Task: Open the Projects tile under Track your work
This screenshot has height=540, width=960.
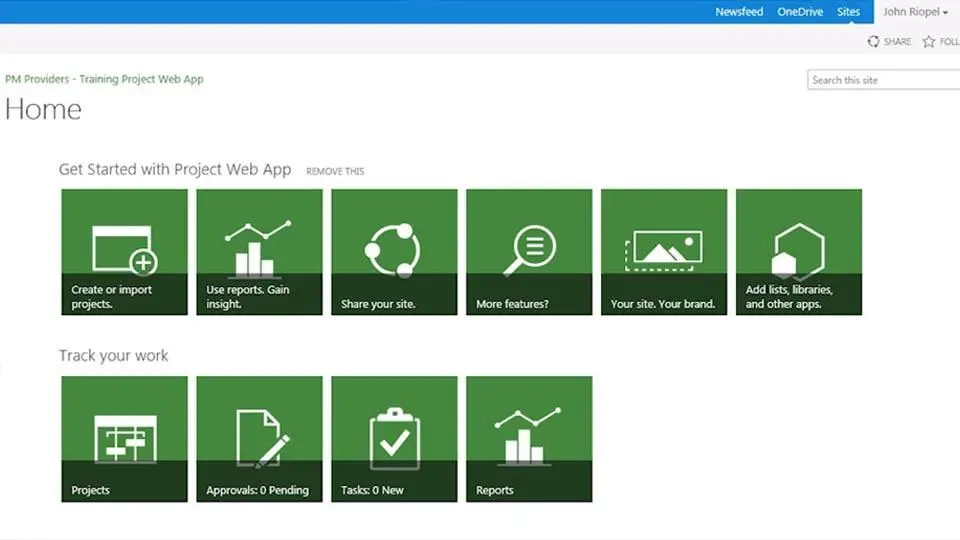Action: pyautogui.click(x=124, y=439)
